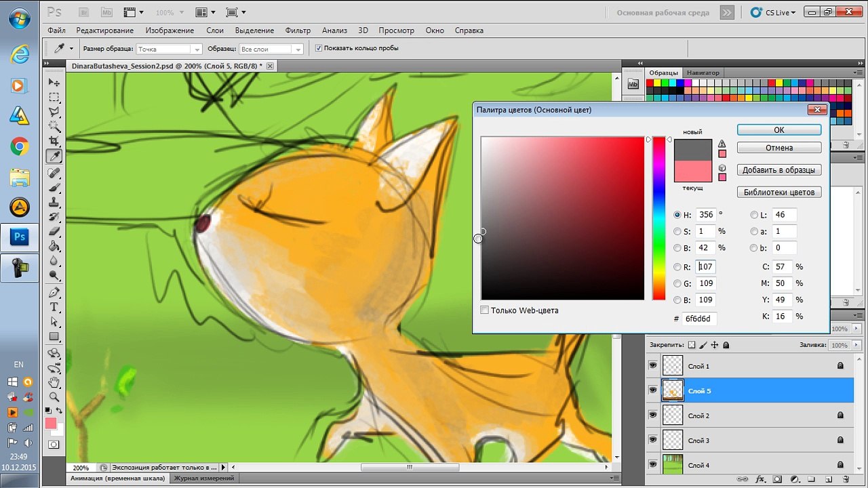This screenshot has height=488, width=868.
Task: Select the History Brush tool
Action: pyautogui.click(x=54, y=218)
